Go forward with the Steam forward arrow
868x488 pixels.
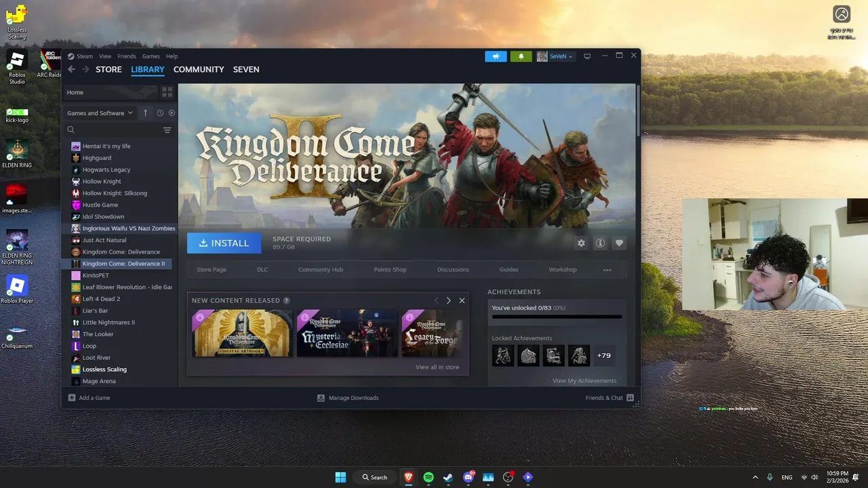pos(86,69)
